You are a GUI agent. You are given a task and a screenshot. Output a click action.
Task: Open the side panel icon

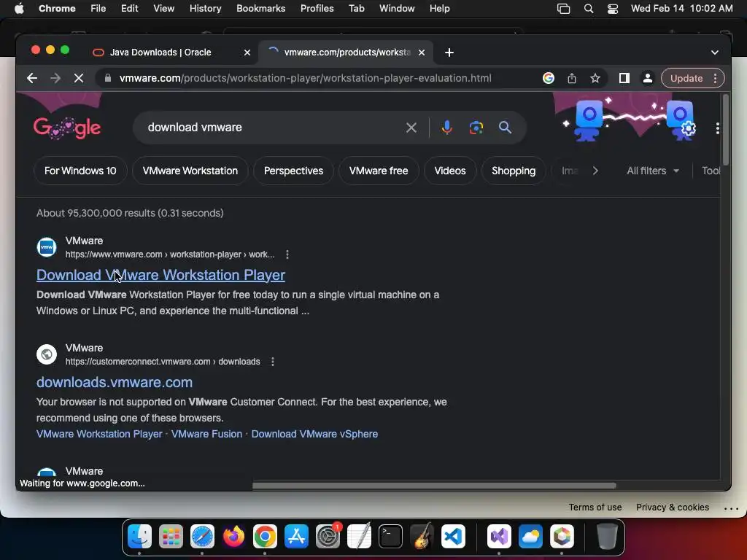(x=624, y=78)
